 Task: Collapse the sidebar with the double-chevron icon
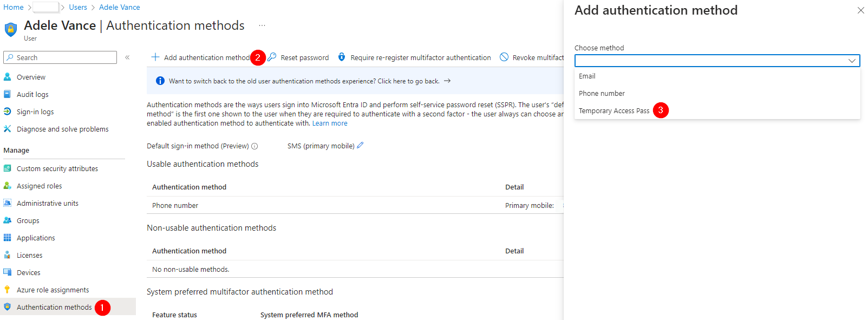127,57
